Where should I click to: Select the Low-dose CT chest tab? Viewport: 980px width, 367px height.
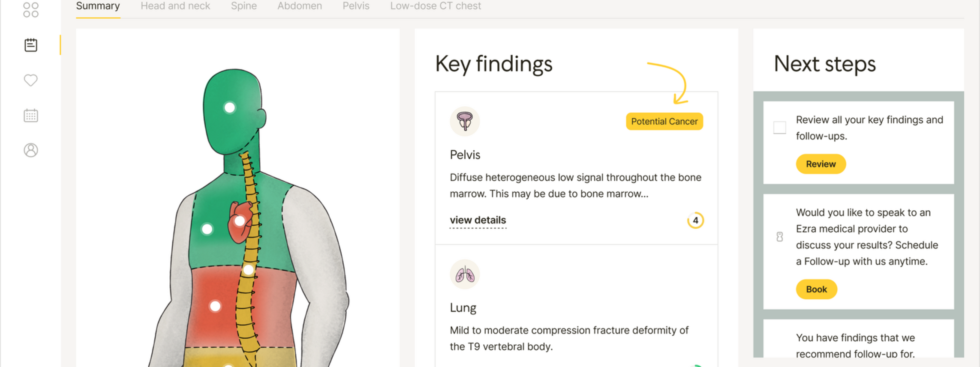[x=436, y=6]
